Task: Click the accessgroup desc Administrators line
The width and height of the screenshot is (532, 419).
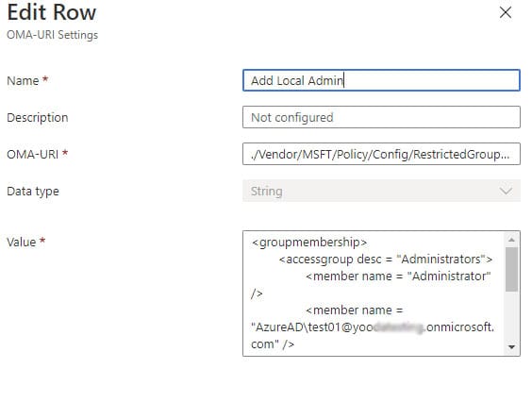Action: (x=386, y=260)
